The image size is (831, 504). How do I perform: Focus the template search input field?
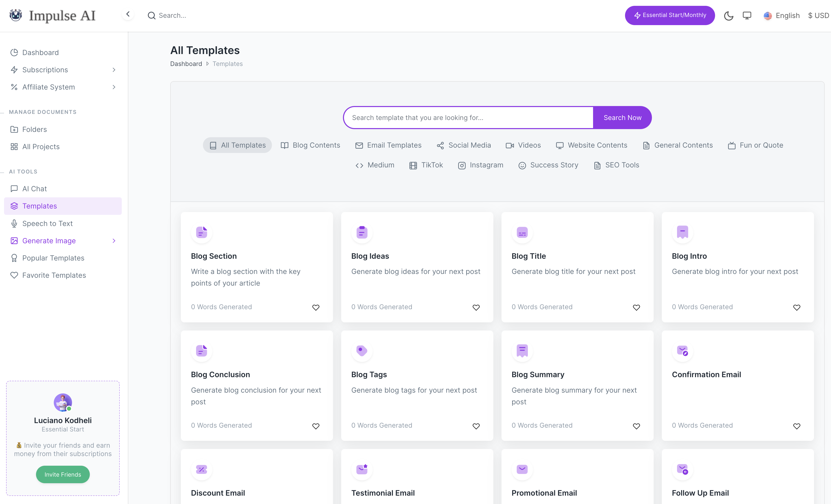pos(469,117)
